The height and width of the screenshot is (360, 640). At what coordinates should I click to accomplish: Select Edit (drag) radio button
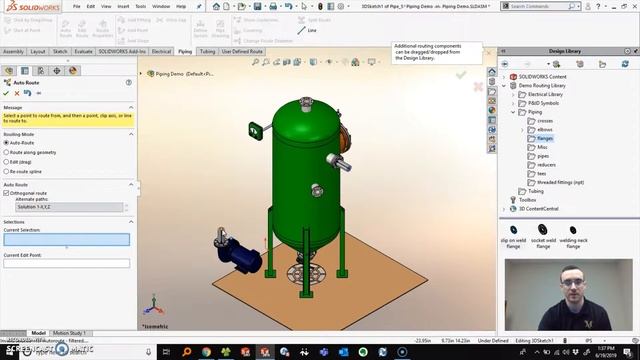tap(6, 162)
